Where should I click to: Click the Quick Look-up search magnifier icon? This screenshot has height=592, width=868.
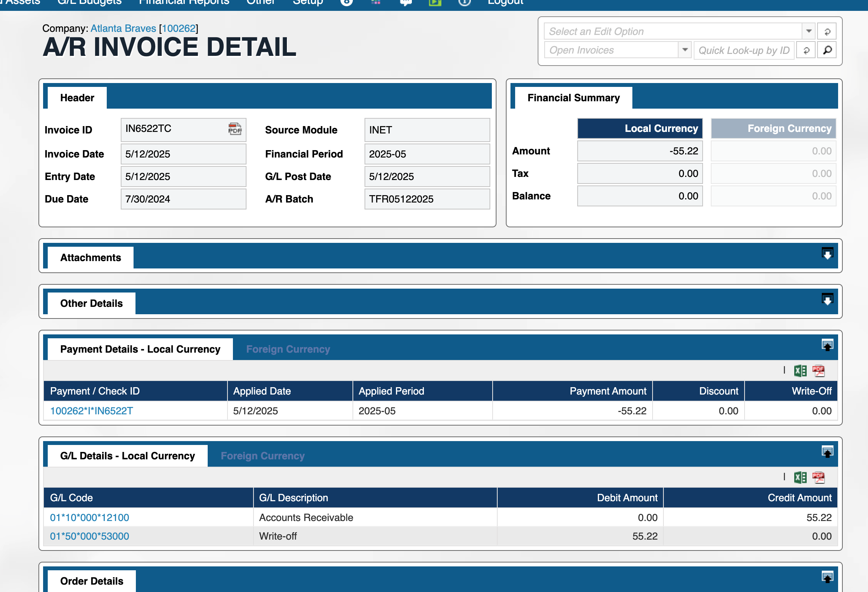(x=827, y=50)
